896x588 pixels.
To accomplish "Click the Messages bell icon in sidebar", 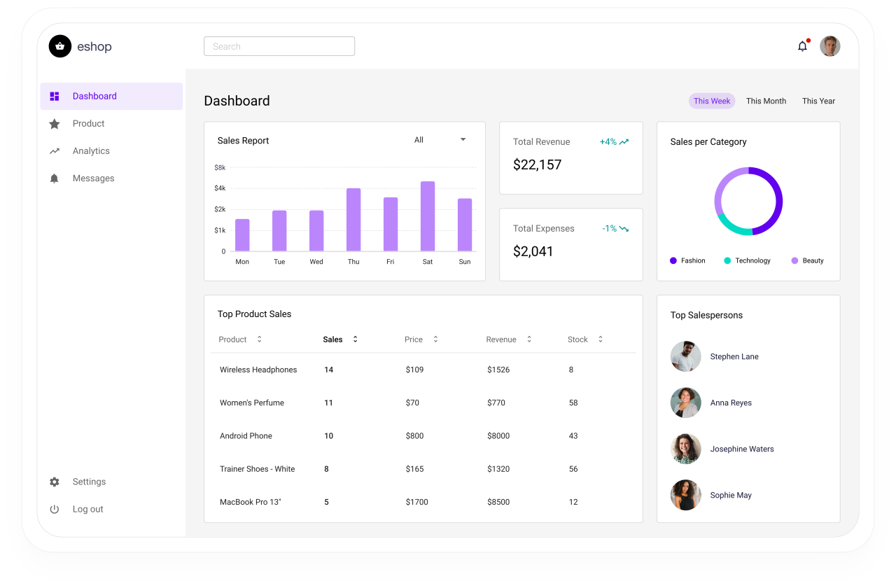I will click(x=55, y=178).
